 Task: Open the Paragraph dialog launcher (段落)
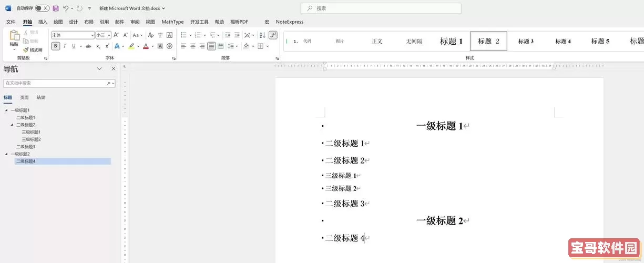tap(277, 58)
